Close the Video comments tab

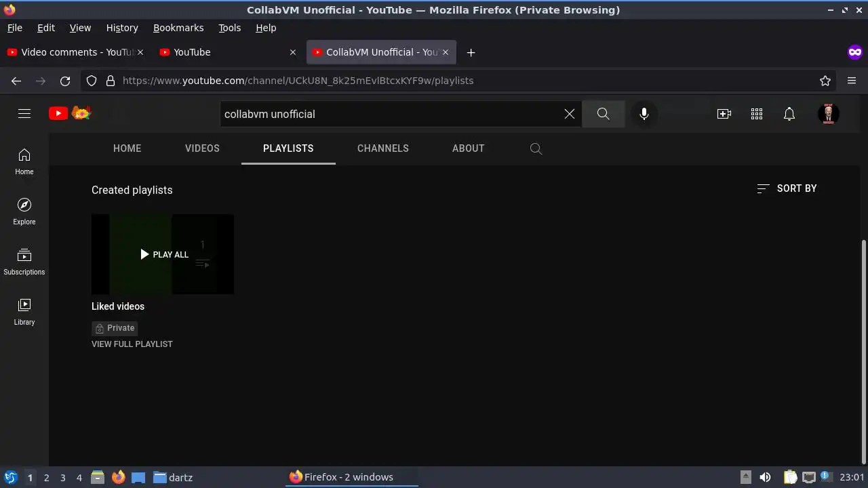[140, 52]
